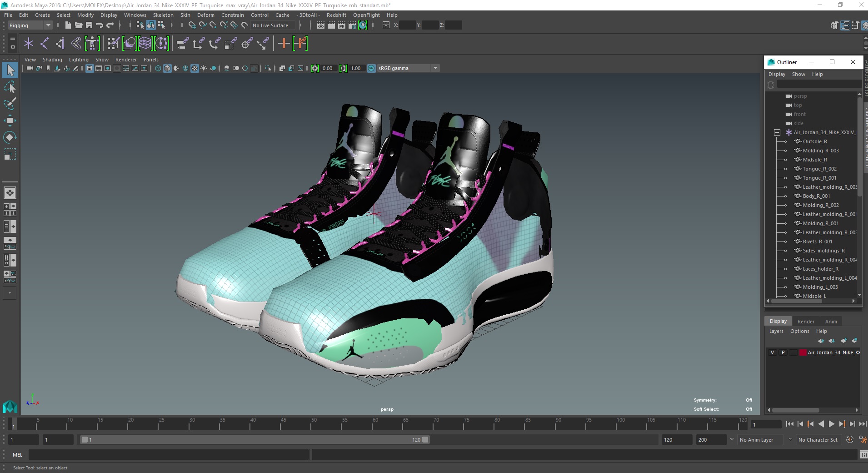Select the arrow Select tool in toolbox
The image size is (868, 473).
tap(10, 70)
